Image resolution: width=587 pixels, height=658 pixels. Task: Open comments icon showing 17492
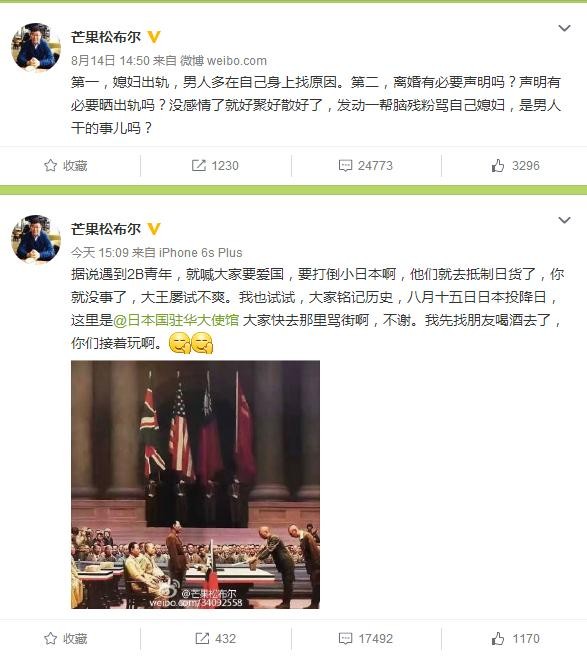345,639
